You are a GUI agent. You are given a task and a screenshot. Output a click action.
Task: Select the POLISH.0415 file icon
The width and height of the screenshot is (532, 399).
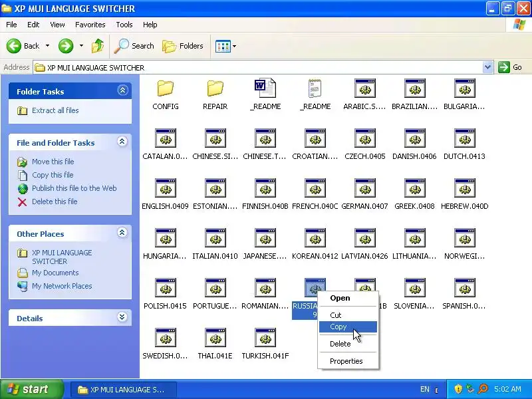(x=165, y=288)
